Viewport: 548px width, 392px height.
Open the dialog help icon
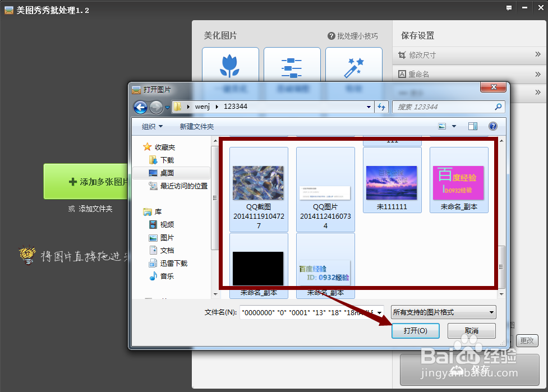pyautogui.click(x=493, y=126)
